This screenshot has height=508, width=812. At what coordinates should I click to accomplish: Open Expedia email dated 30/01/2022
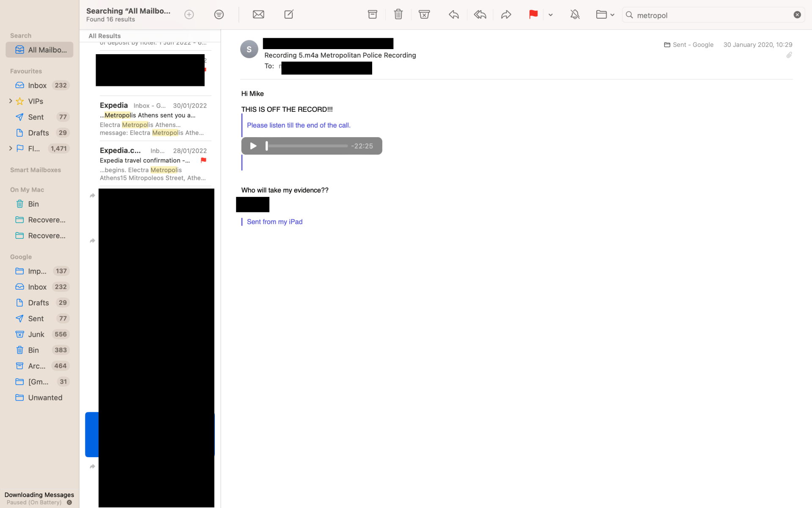[x=153, y=119]
